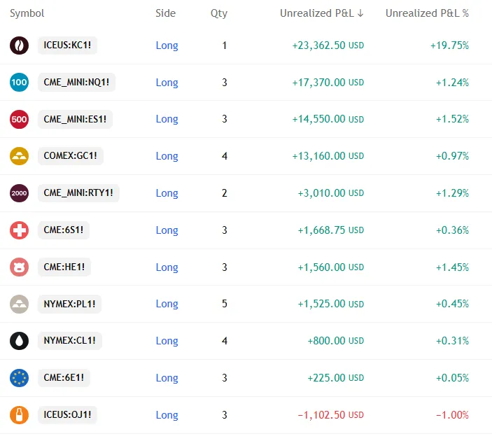Viewport: 492px width, 448px height.
Task: Click the Unrealized P&L % column header
Action: (x=427, y=13)
